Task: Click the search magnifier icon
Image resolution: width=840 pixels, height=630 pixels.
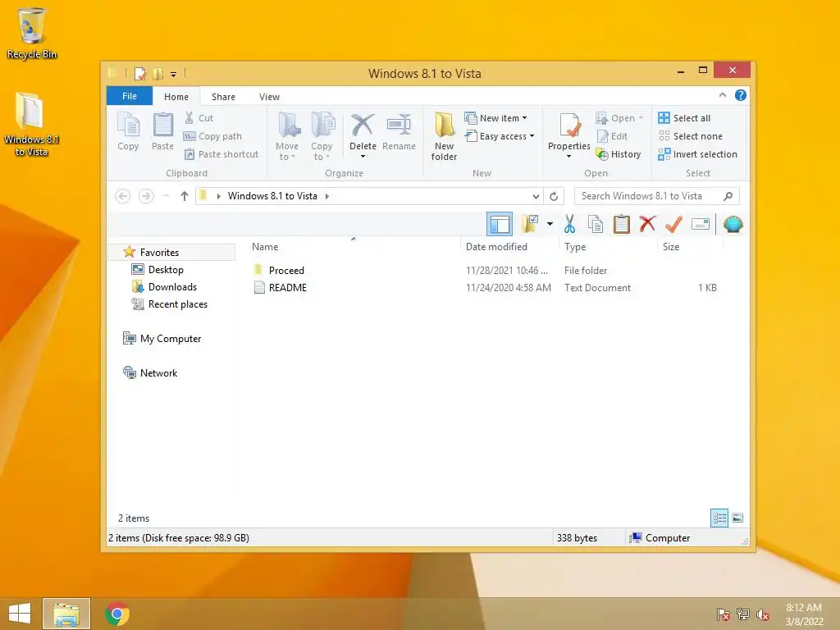Action: pyautogui.click(x=728, y=196)
